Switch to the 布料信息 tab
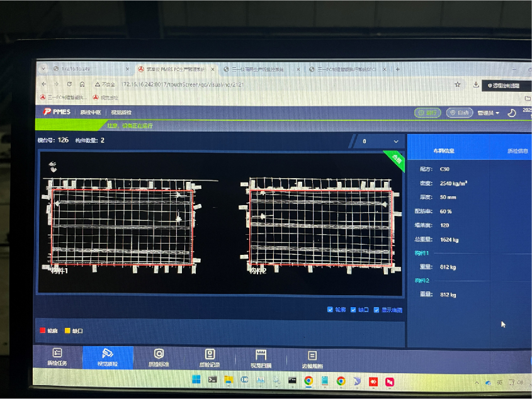Screen dimensions: 532x399 pyautogui.click(x=444, y=150)
